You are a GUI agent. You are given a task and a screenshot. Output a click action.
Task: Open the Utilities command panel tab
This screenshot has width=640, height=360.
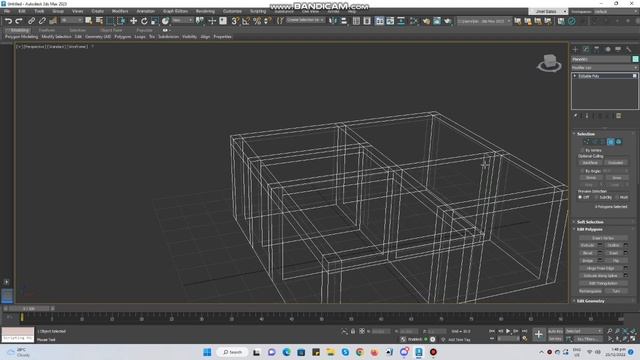(x=629, y=49)
